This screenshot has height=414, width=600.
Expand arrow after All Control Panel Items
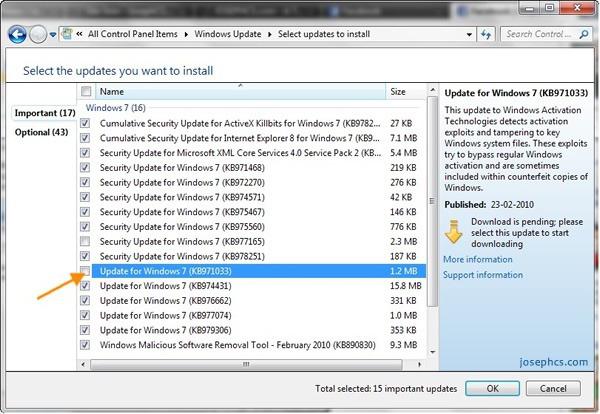click(x=186, y=34)
